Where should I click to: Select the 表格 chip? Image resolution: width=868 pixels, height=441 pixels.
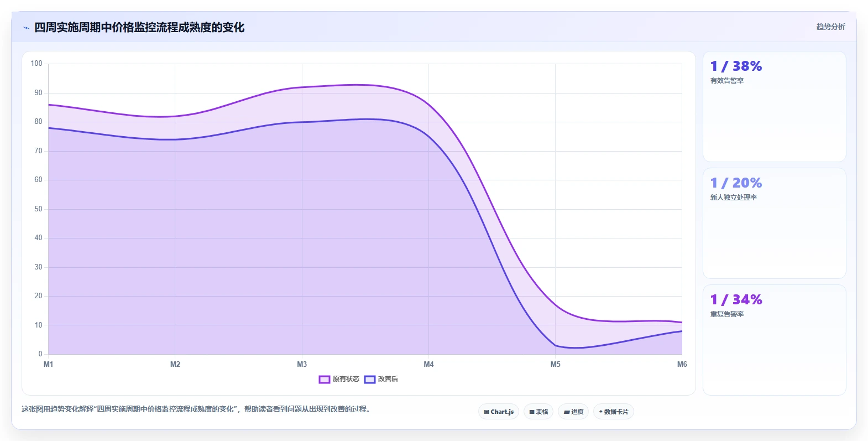[538, 412]
